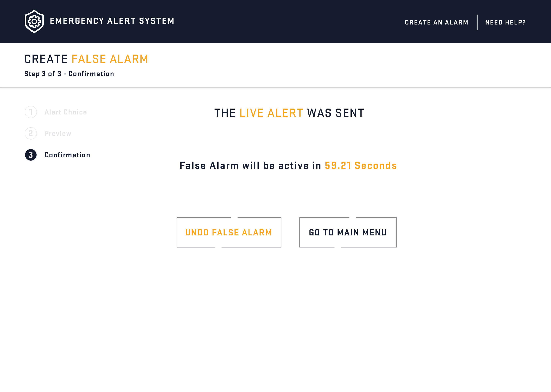The image size is (551, 392).
Task: Select the Confirmation step label
Action: click(x=67, y=155)
